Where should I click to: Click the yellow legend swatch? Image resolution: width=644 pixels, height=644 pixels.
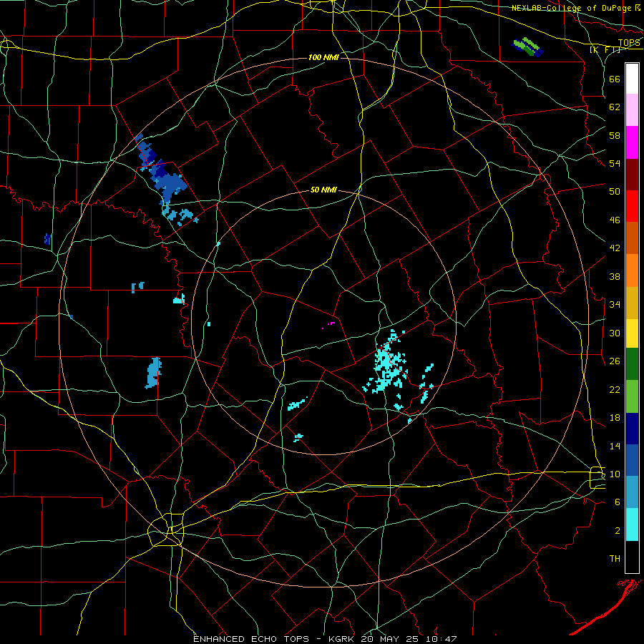point(632,333)
